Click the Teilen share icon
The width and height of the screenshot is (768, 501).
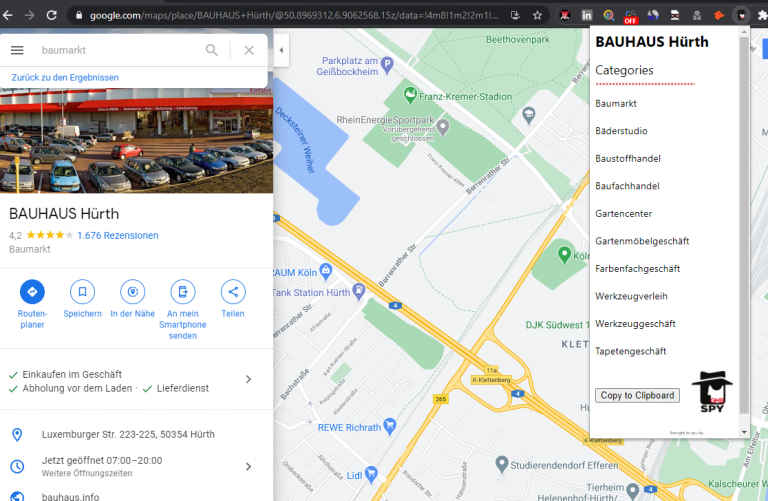233,292
